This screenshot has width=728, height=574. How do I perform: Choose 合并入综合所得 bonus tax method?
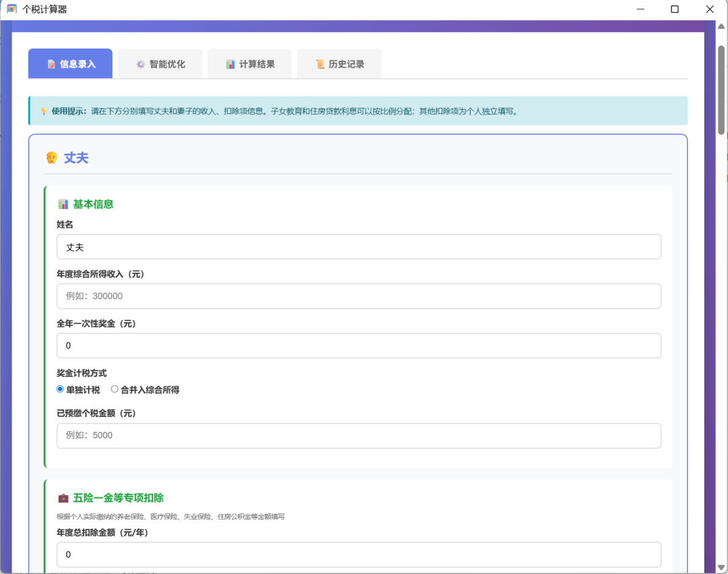click(x=115, y=389)
